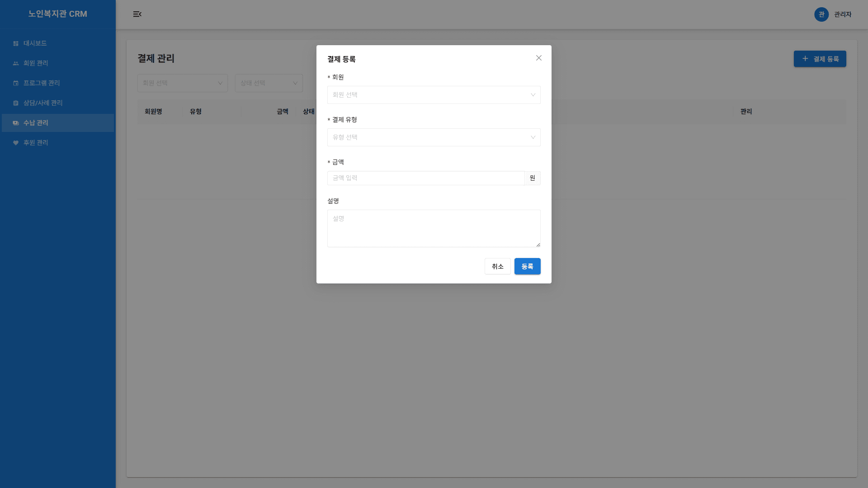Open the 유형 선택 payment type dropdown

tap(434, 137)
